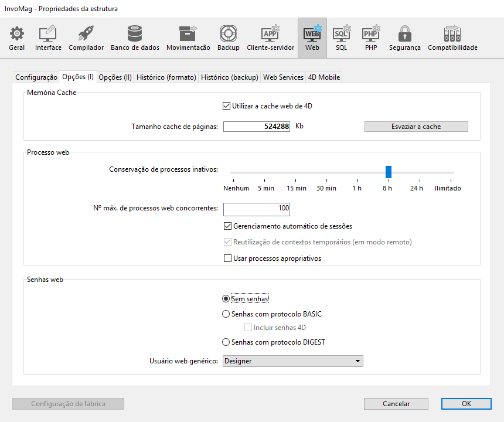
Task: Open the Interface settings page
Action: pos(48,38)
